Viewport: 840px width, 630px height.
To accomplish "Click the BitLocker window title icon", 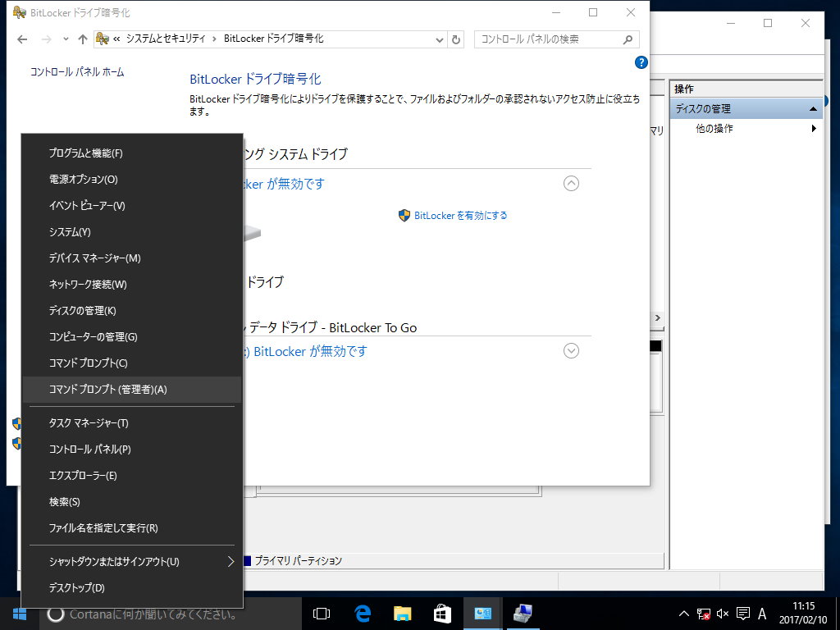I will click(x=20, y=12).
